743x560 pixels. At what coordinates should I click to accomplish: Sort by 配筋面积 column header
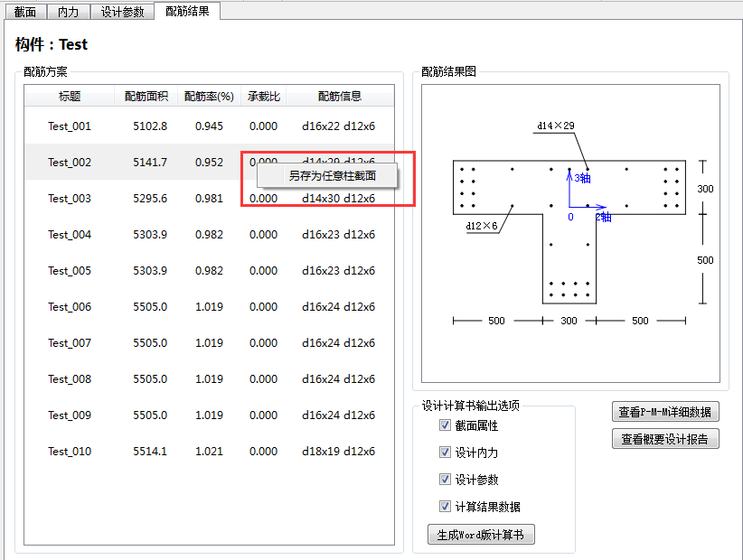(146, 96)
